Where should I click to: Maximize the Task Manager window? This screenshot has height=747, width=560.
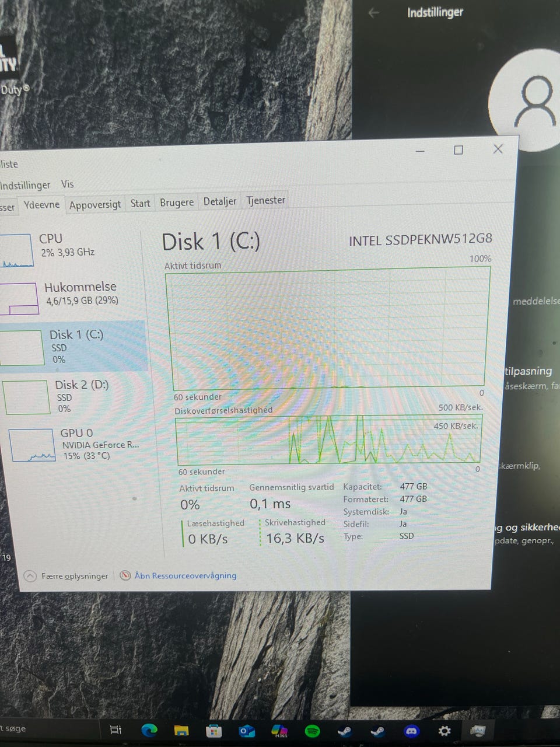[459, 150]
